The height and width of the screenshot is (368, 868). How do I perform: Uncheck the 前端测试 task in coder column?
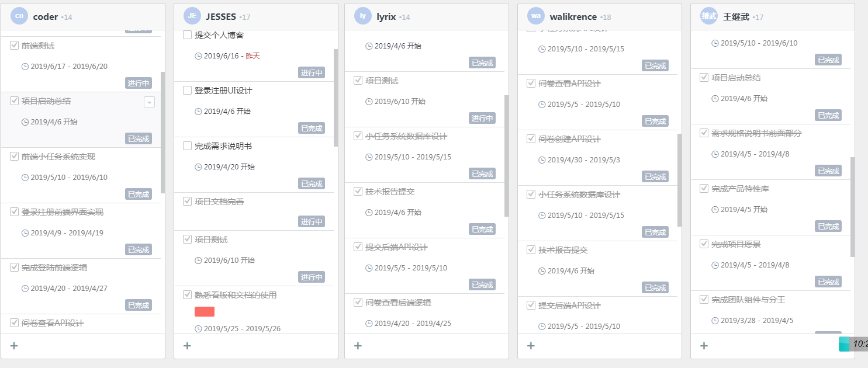tap(15, 45)
